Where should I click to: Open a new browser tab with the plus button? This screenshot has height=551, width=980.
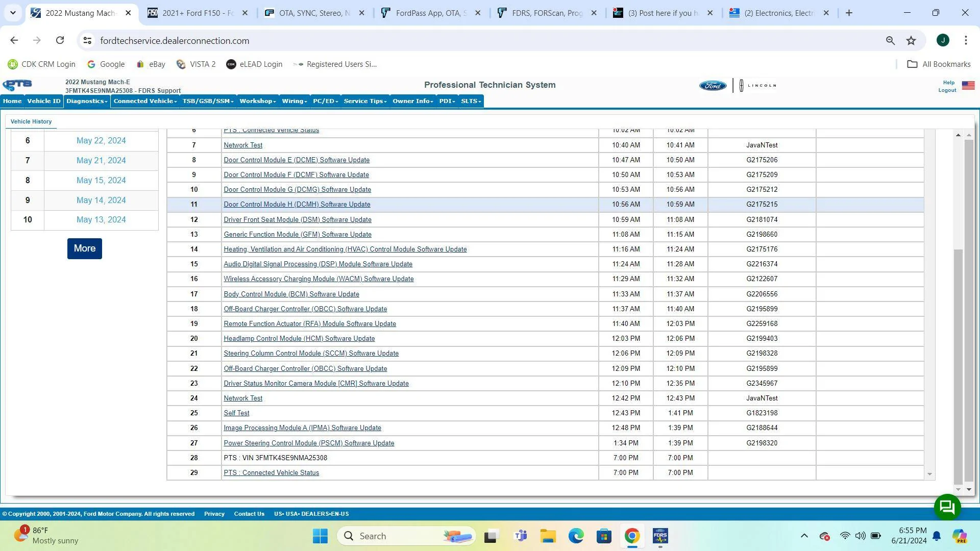[849, 13]
